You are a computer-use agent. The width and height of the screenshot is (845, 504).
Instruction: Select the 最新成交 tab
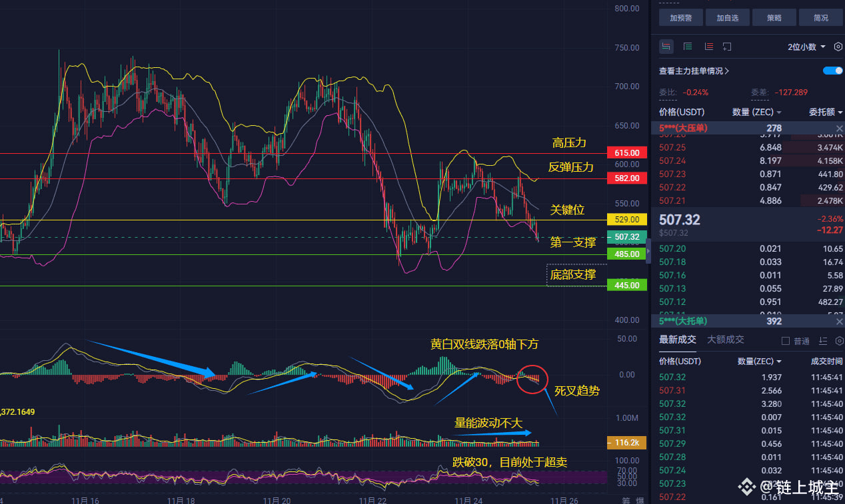(678, 340)
